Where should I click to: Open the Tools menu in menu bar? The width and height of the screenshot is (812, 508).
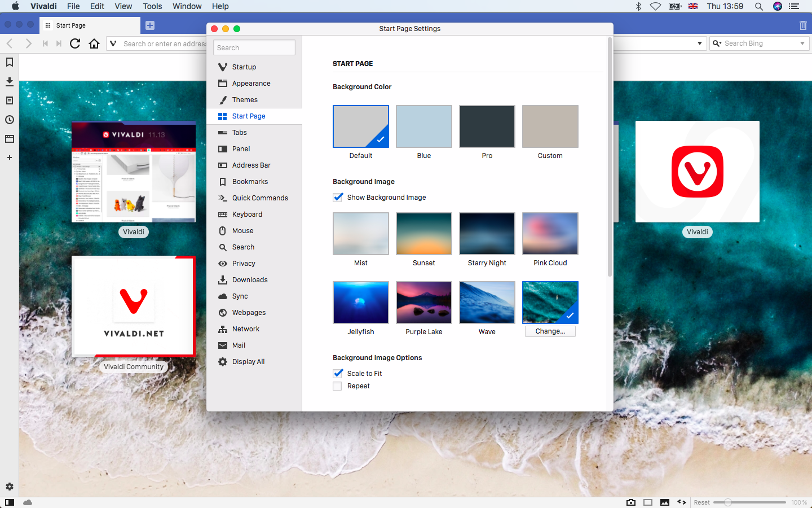click(x=152, y=6)
